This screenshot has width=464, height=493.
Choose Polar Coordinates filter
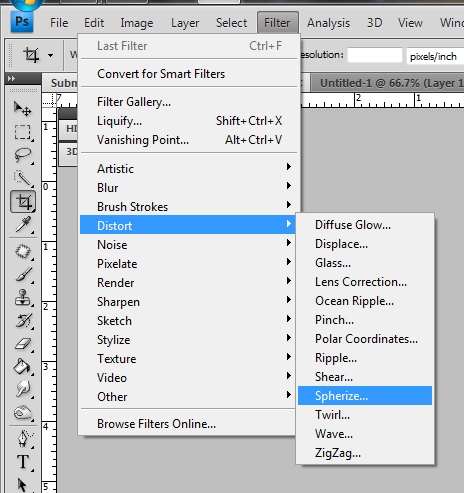(365, 339)
